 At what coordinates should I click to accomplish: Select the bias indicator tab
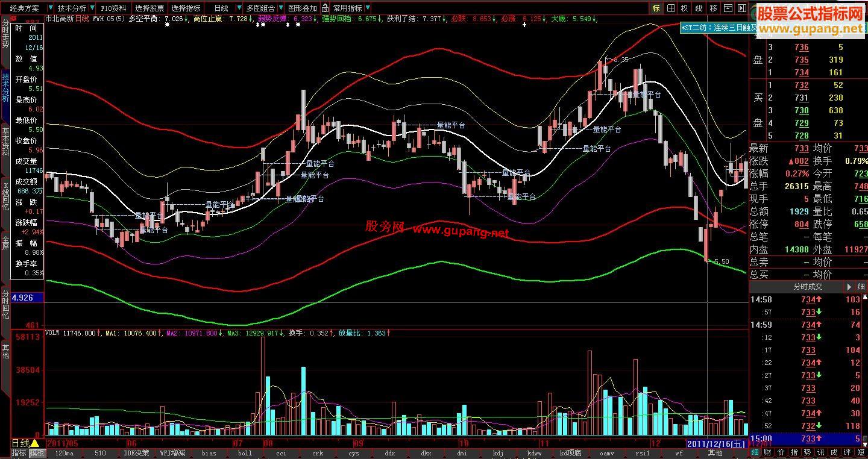[209, 453]
